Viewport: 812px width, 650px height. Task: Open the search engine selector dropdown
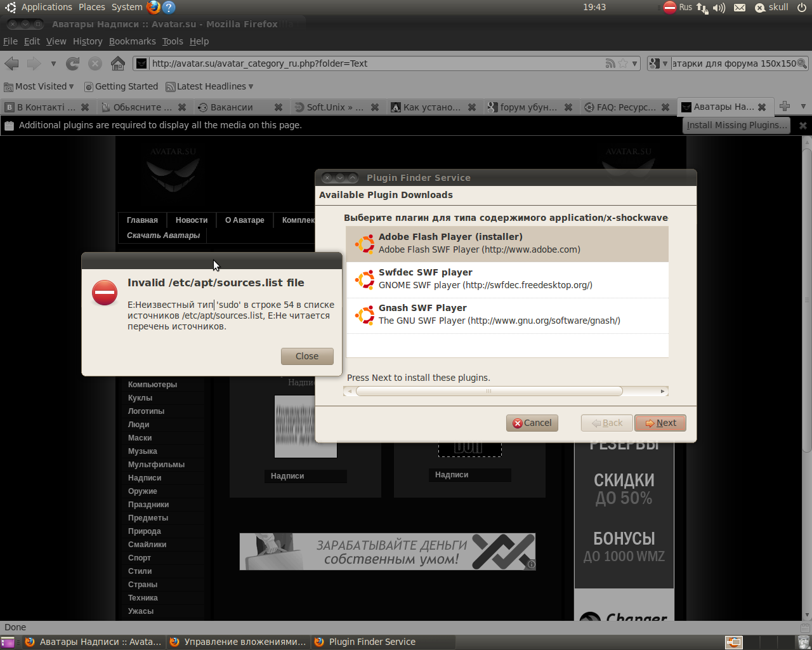(658, 63)
